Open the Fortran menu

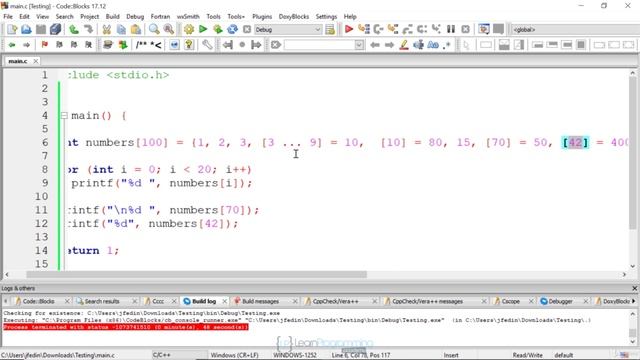160,17
